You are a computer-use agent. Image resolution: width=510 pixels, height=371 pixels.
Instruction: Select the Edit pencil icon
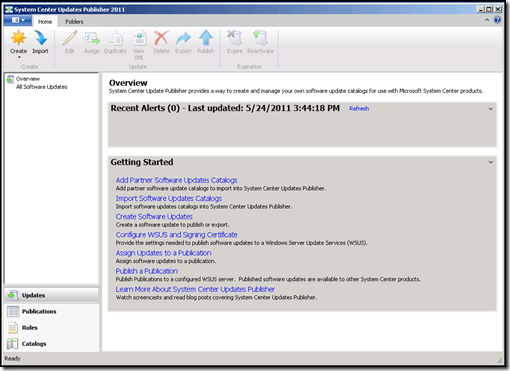[70, 38]
